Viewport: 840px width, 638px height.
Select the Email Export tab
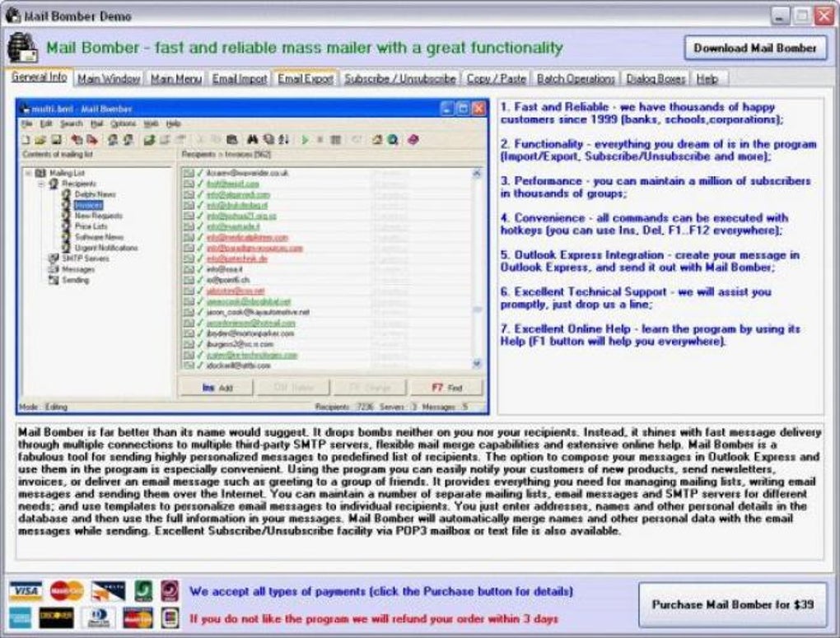[x=306, y=79]
